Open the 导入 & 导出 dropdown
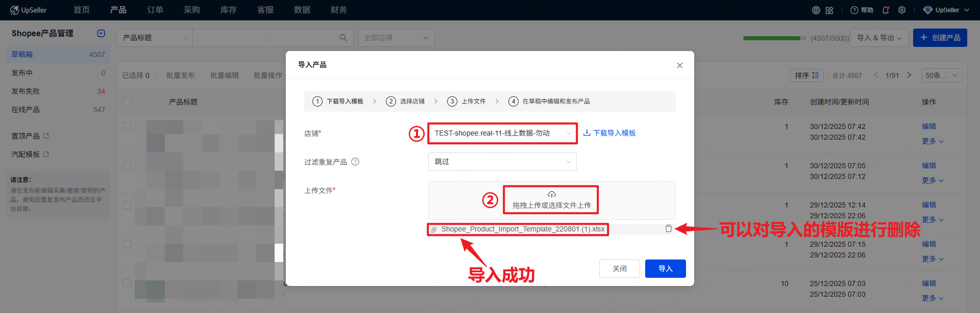The image size is (980, 313). coord(879,38)
